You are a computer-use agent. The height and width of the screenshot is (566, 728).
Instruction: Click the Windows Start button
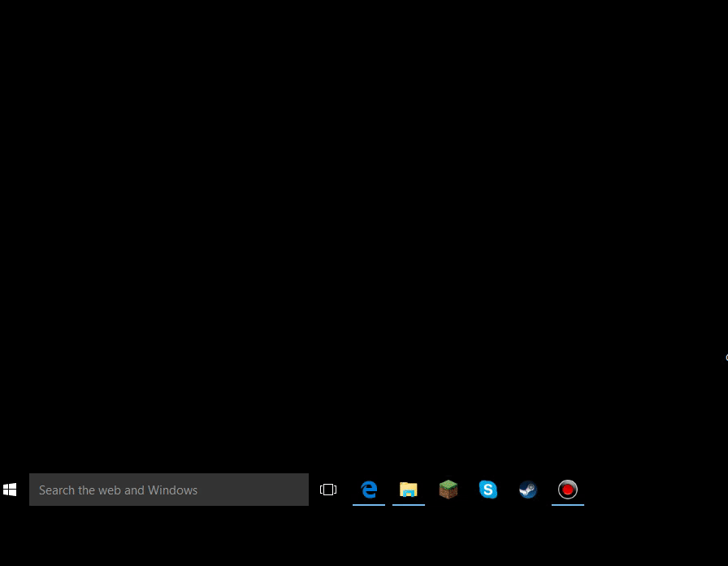(10, 490)
